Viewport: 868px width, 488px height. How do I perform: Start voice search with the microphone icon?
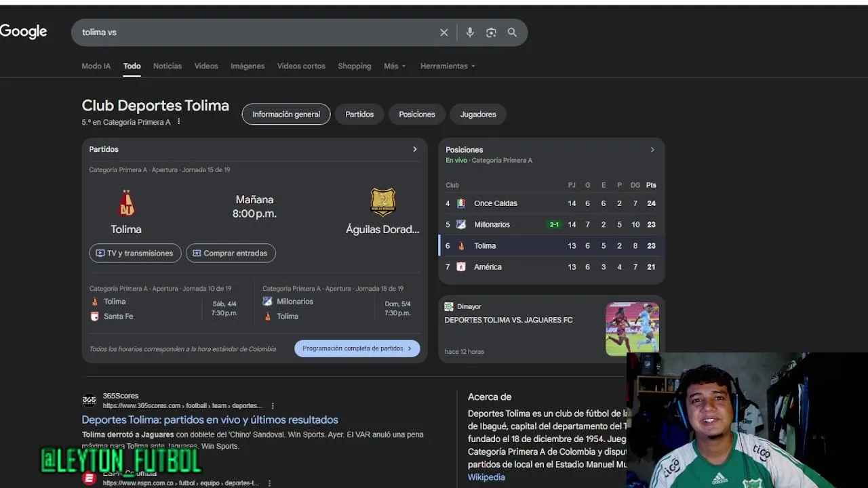470,33
